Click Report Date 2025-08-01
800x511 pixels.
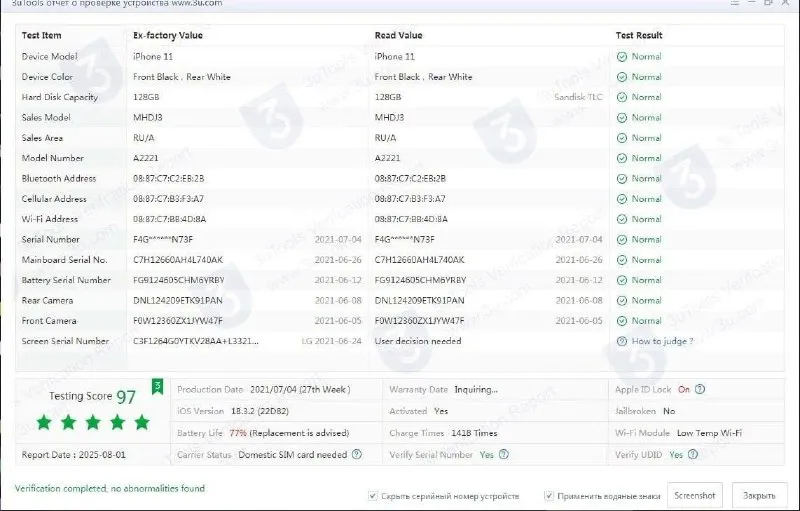click(73, 455)
